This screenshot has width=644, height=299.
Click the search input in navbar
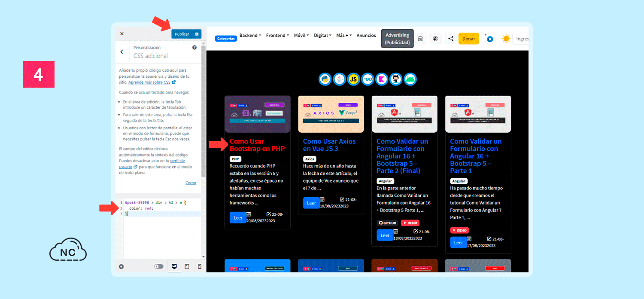tap(521, 39)
